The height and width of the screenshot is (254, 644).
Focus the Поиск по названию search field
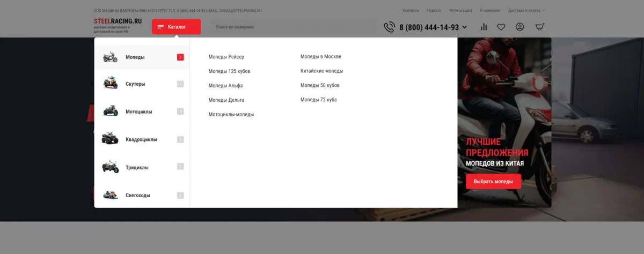[x=292, y=27]
